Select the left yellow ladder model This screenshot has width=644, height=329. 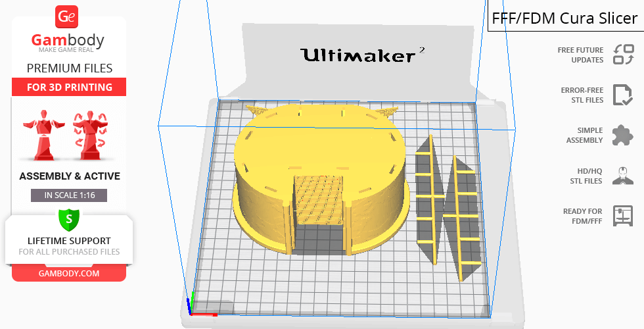(431, 197)
